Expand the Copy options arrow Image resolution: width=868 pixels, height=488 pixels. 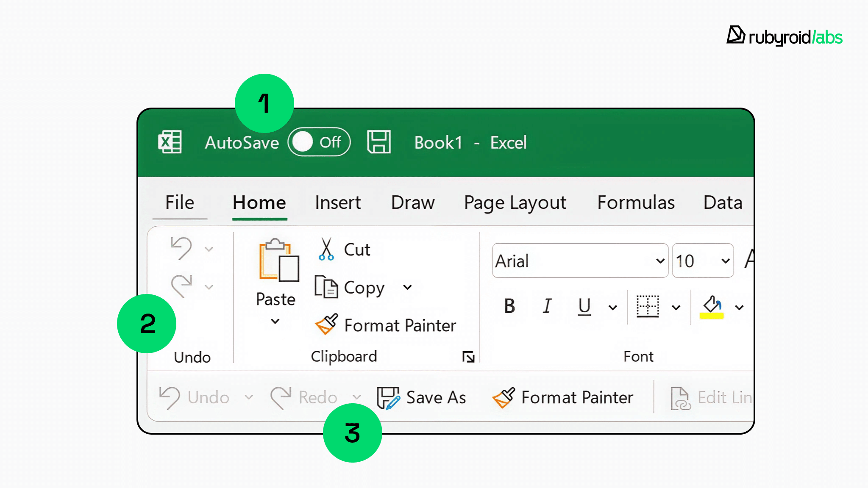(407, 288)
